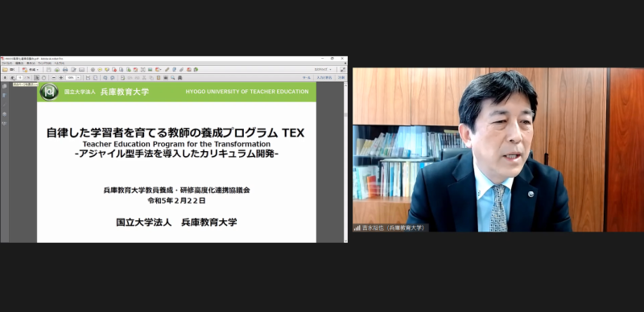Screen dimensions: 644x312
Task: Activate the Selection arrow tool
Action: click(37, 77)
